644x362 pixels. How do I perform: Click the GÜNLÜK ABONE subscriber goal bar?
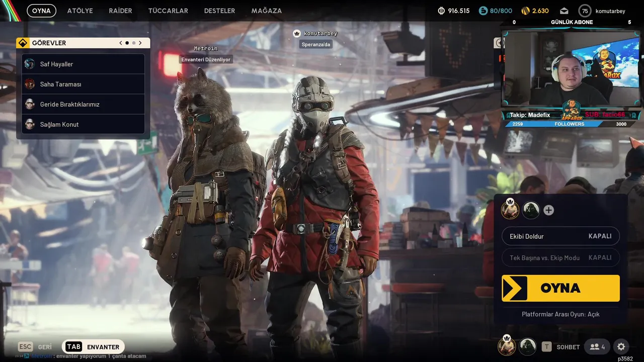click(x=572, y=22)
